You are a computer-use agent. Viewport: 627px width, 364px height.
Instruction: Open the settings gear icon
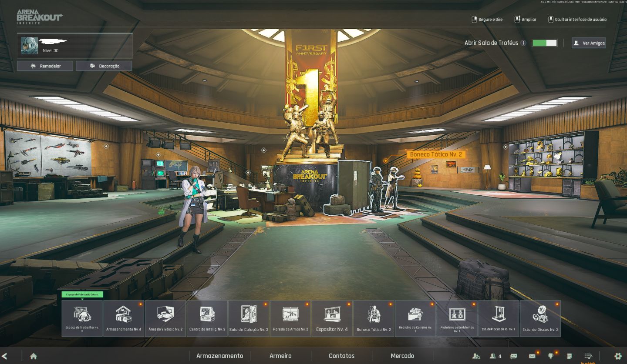pos(618,356)
